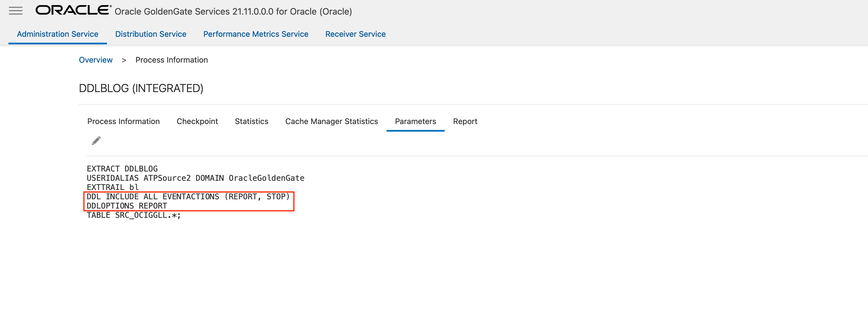Open the Report tab
Image resolution: width=868 pixels, height=311 pixels.
coord(465,121)
